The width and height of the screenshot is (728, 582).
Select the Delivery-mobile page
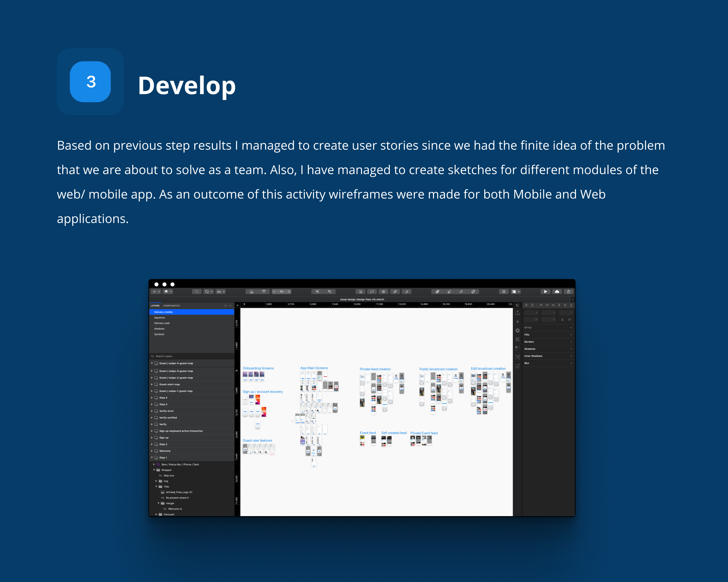[191, 312]
